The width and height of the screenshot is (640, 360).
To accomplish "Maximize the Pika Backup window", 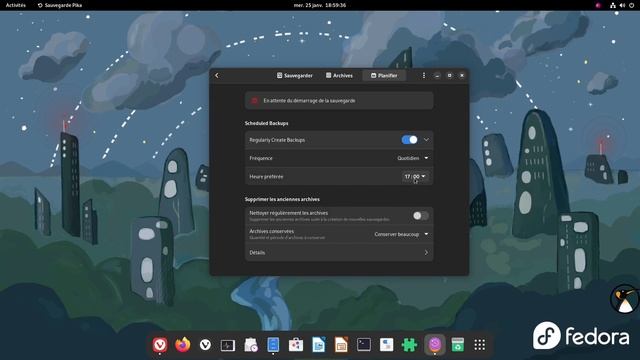I will (449, 76).
